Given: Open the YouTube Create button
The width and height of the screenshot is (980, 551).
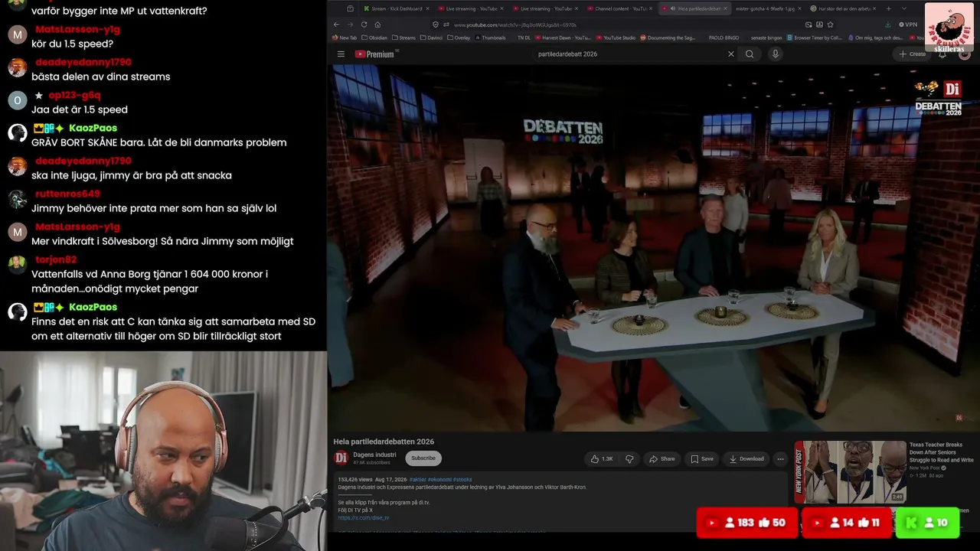Looking at the screenshot, I should [913, 54].
